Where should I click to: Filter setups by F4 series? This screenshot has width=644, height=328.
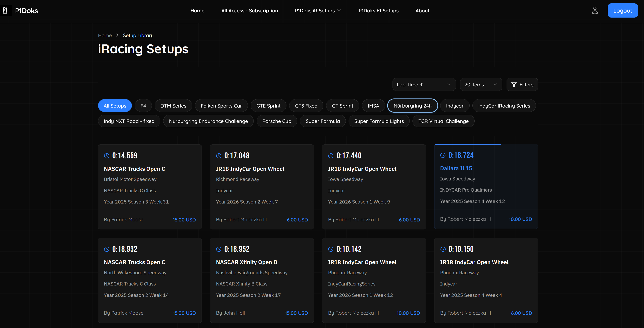coord(143,106)
